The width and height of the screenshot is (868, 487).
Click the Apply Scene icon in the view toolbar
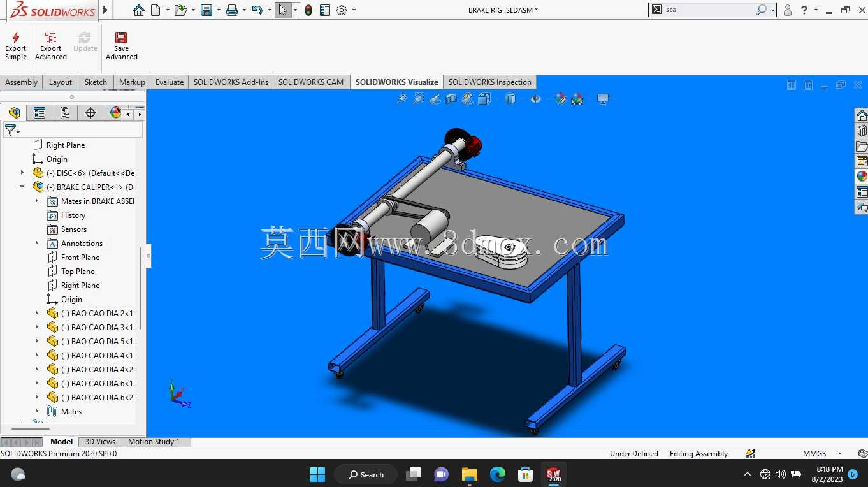tap(577, 99)
